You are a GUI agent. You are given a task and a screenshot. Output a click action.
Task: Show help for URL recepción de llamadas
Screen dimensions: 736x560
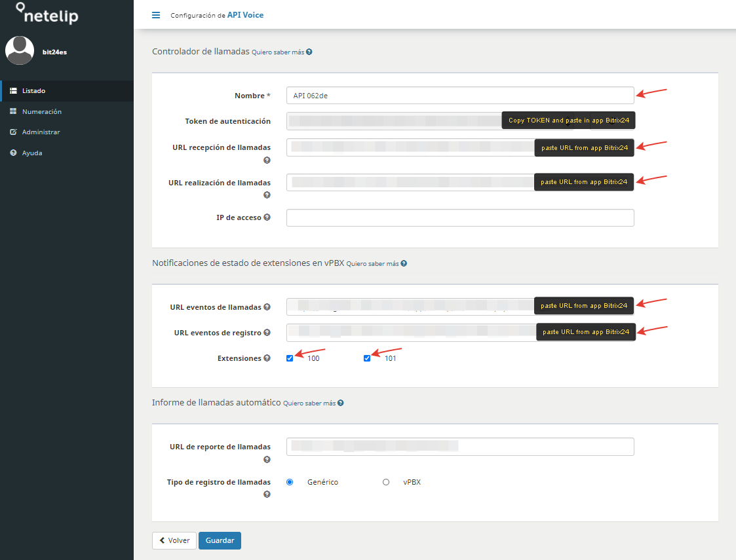267,160
